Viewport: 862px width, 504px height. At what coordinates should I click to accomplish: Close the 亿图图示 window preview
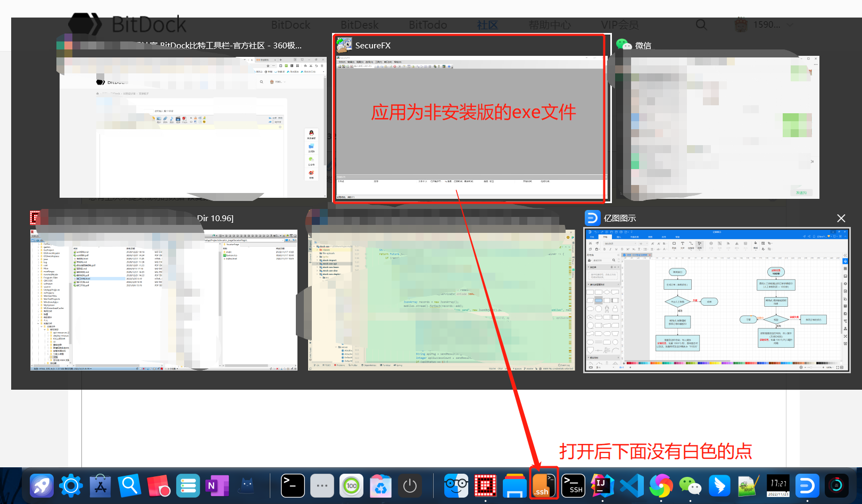click(x=841, y=219)
